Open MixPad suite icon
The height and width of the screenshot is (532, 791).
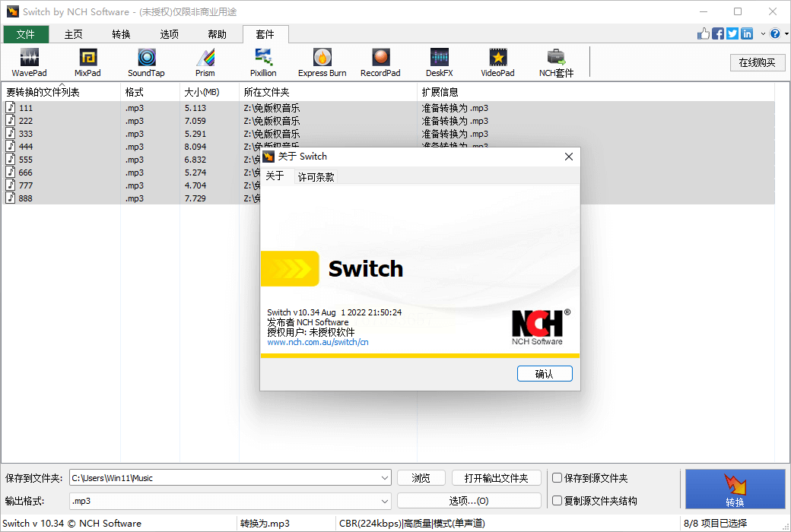tap(87, 62)
